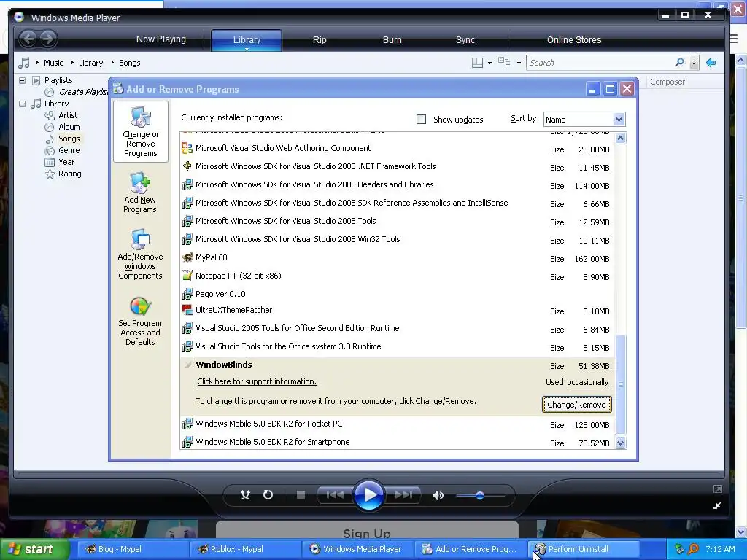Click the Stop button
The height and width of the screenshot is (560, 747).
click(301, 495)
